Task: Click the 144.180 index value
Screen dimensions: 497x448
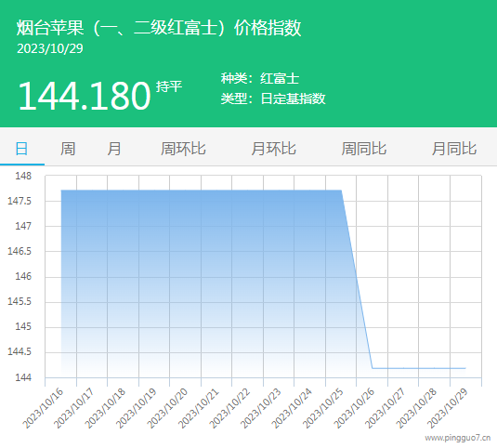Action: point(85,96)
